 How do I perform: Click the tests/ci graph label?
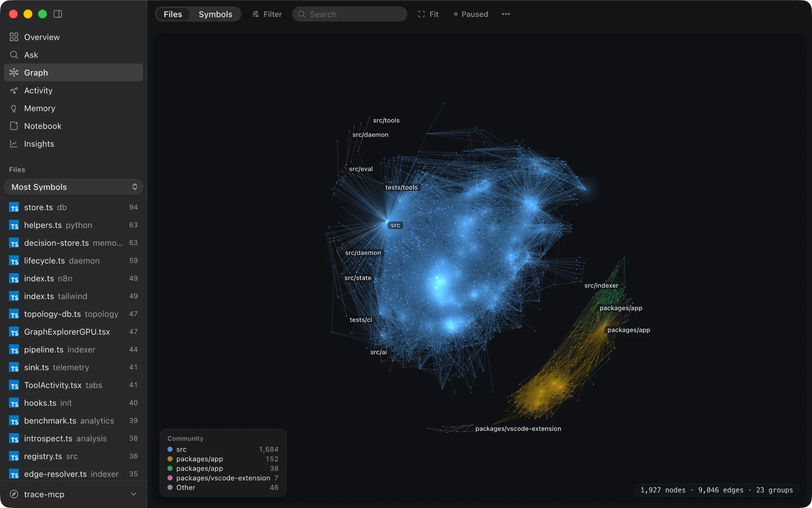coord(361,320)
